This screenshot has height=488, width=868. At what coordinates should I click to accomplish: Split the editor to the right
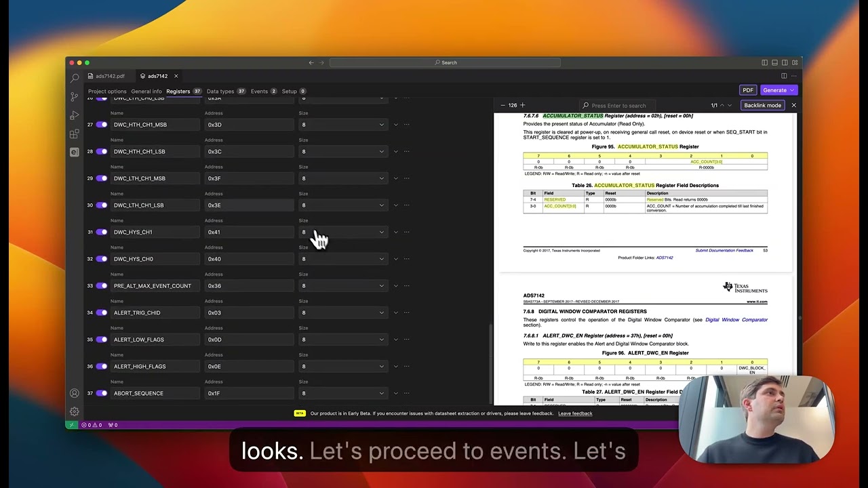pyautogui.click(x=784, y=76)
